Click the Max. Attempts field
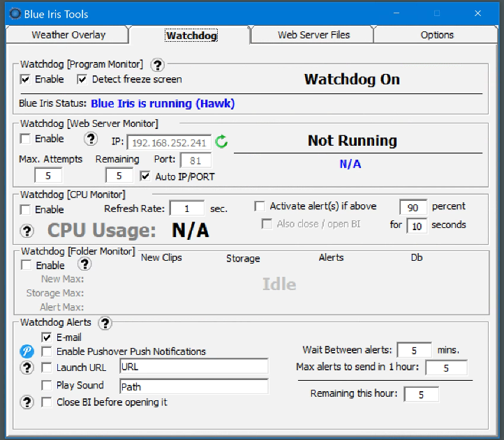The image size is (504, 440). coord(48,176)
